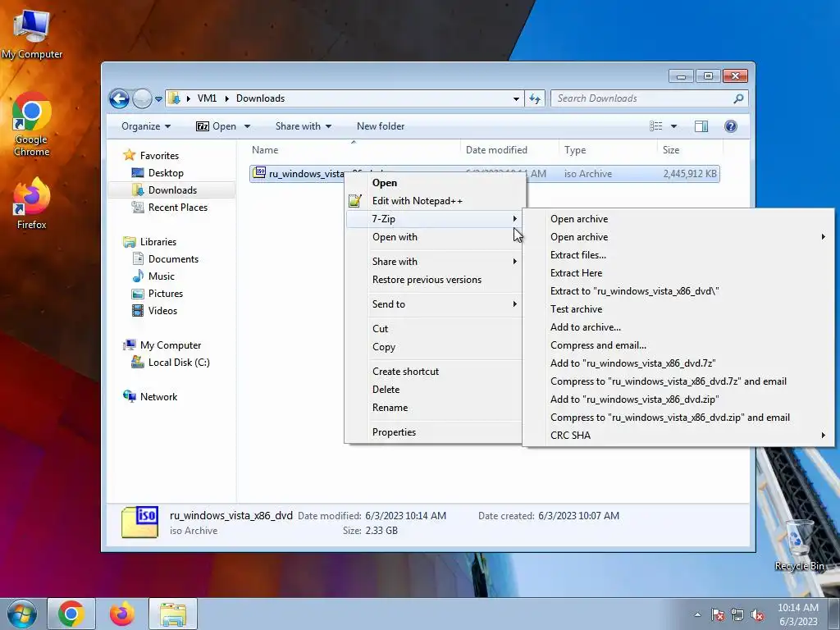Screen dimensions: 840x630
Task: Click the Notepad++ icon in context menu
Action: click(354, 201)
